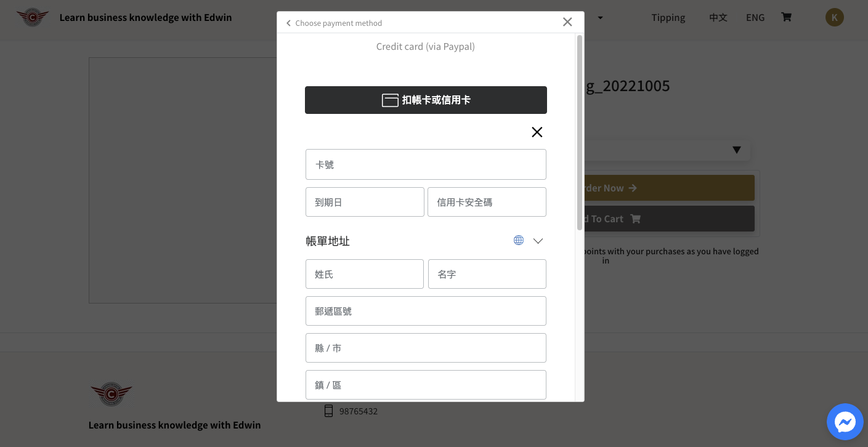Image resolution: width=868 pixels, height=447 pixels.
Task: Click the expiry date 到期日 field
Action: coord(365,202)
